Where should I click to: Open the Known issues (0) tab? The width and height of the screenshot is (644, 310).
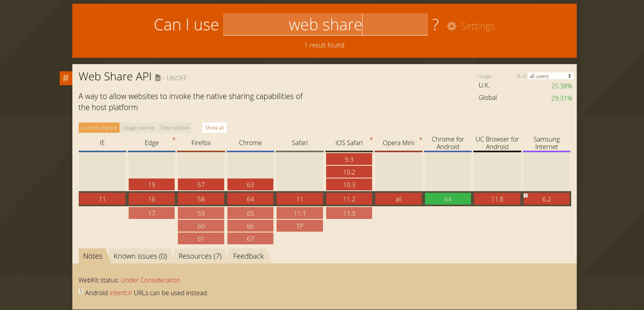140,256
